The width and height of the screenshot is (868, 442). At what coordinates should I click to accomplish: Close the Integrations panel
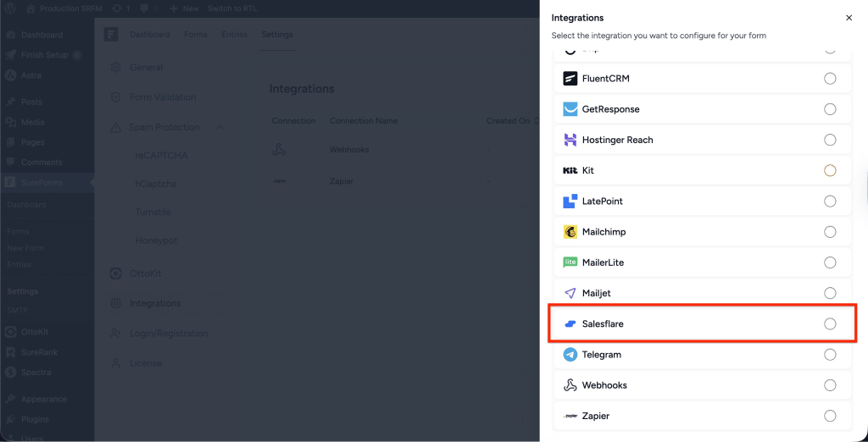[x=849, y=18]
